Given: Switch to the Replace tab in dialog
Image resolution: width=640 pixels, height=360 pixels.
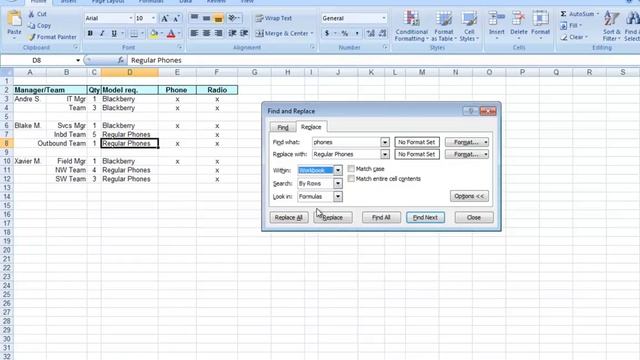Looking at the screenshot, I should tap(311, 127).
